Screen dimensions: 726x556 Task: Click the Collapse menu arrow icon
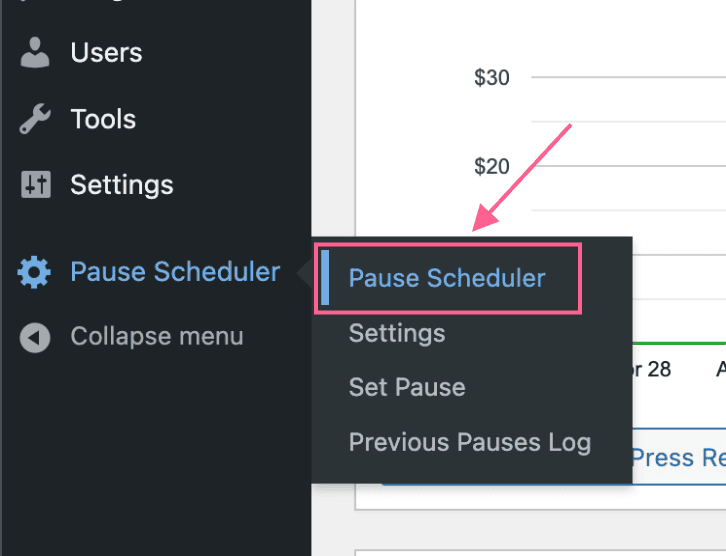coord(35,337)
